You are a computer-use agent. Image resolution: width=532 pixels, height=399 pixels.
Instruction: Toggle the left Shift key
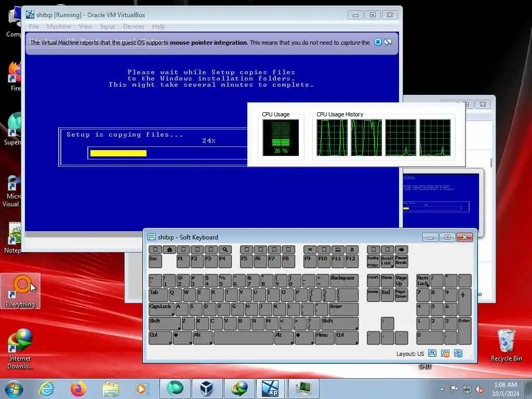[x=165, y=323]
